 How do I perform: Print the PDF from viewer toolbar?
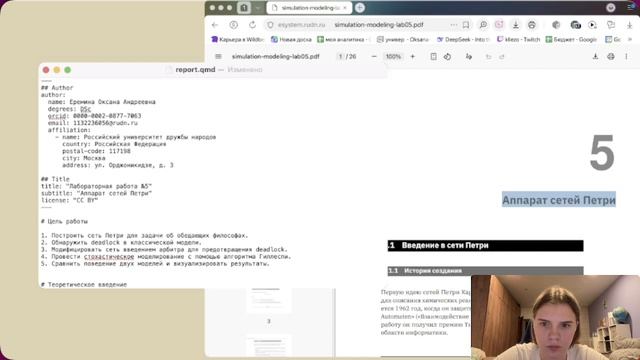[611, 57]
